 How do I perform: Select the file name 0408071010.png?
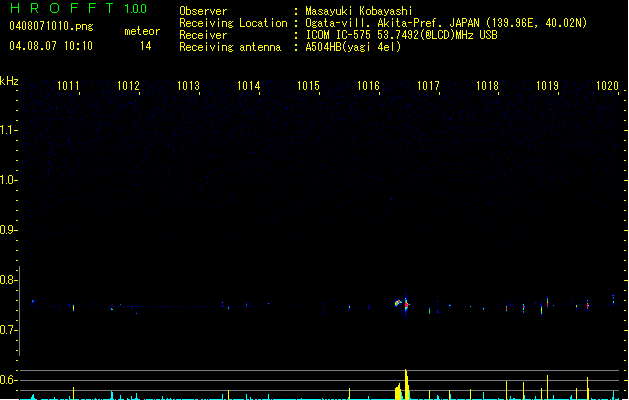point(51,26)
